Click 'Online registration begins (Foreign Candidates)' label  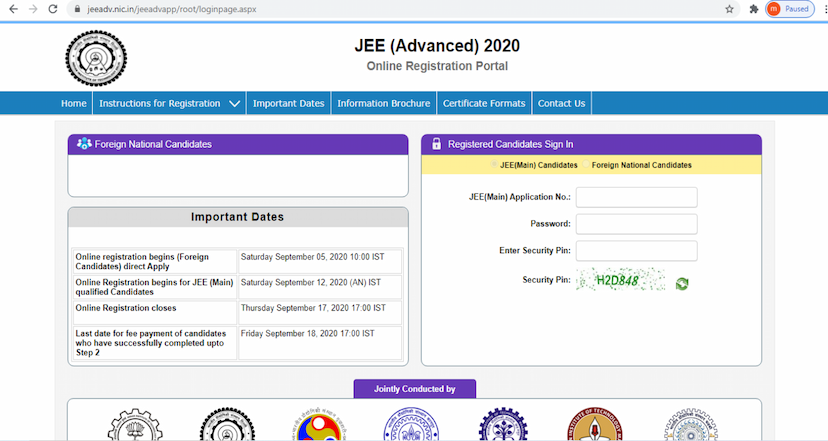coord(142,261)
